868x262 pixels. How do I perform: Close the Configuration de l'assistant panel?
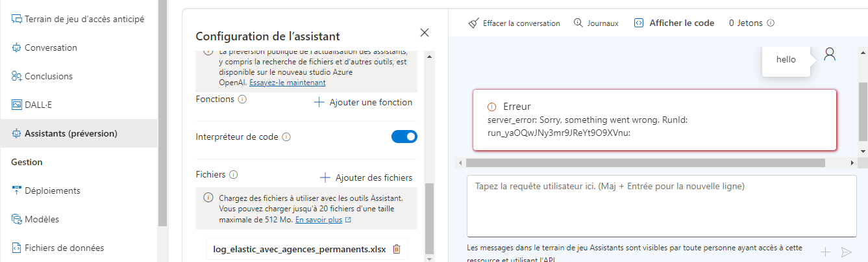pos(425,33)
